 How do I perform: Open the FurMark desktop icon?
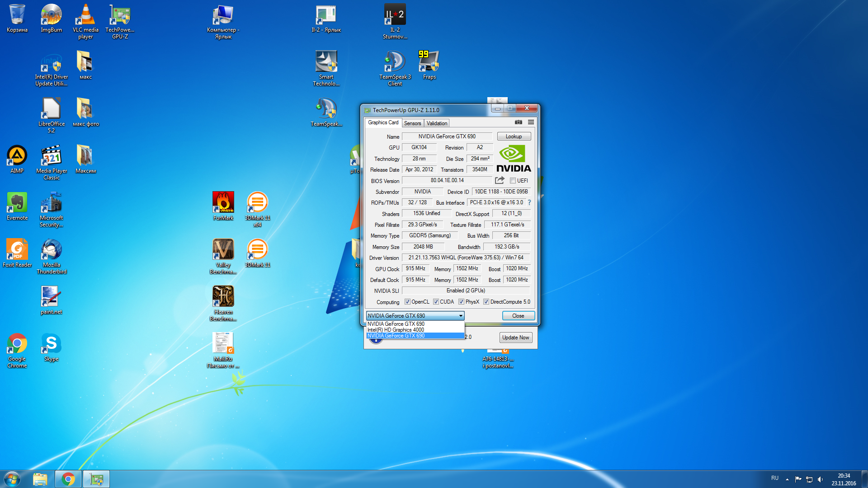pyautogui.click(x=223, y=202)
